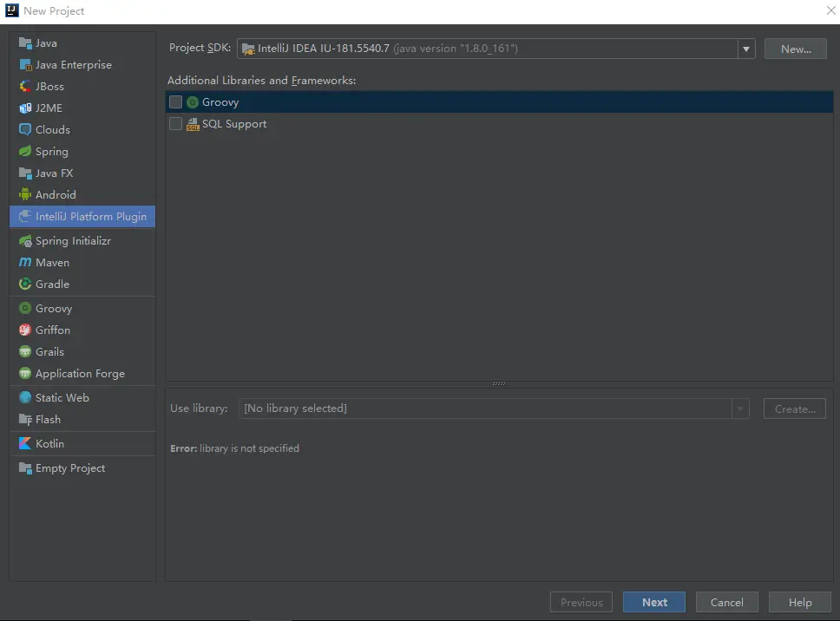Click the SDK folder icon in Project SDK field
840x621 pixels.
click(x=248, y=49)
